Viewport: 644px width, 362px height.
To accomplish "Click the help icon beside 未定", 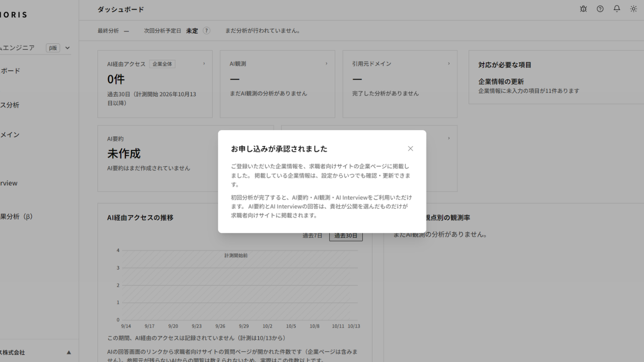I will tap(206, 31).
